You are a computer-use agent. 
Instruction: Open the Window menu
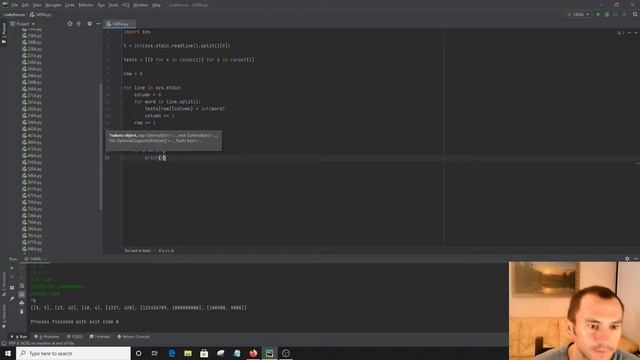(141, 5)
